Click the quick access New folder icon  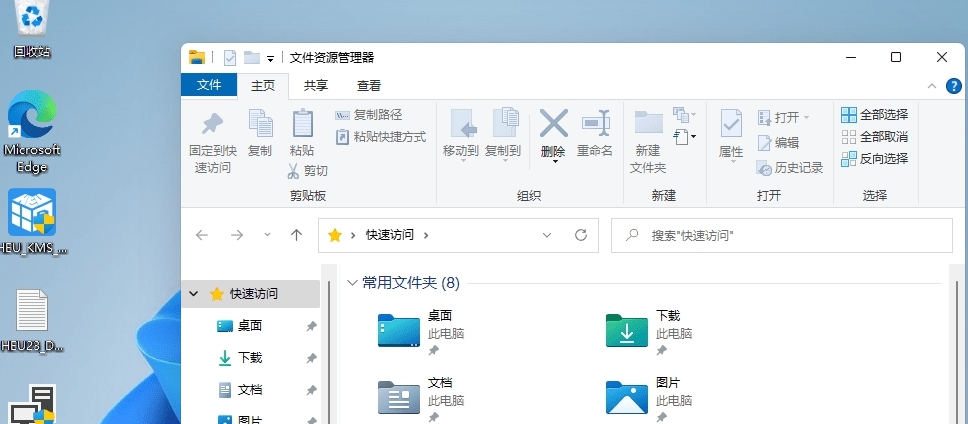pos(251,57)
